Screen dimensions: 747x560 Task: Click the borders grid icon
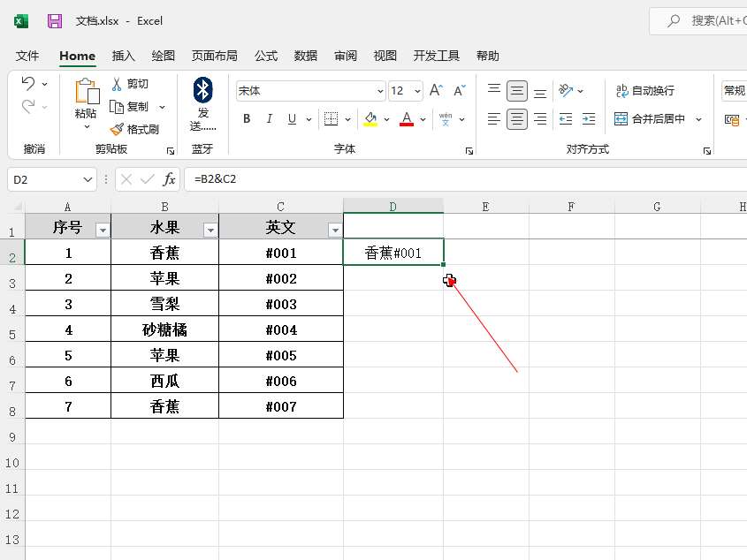coord(331,118)
